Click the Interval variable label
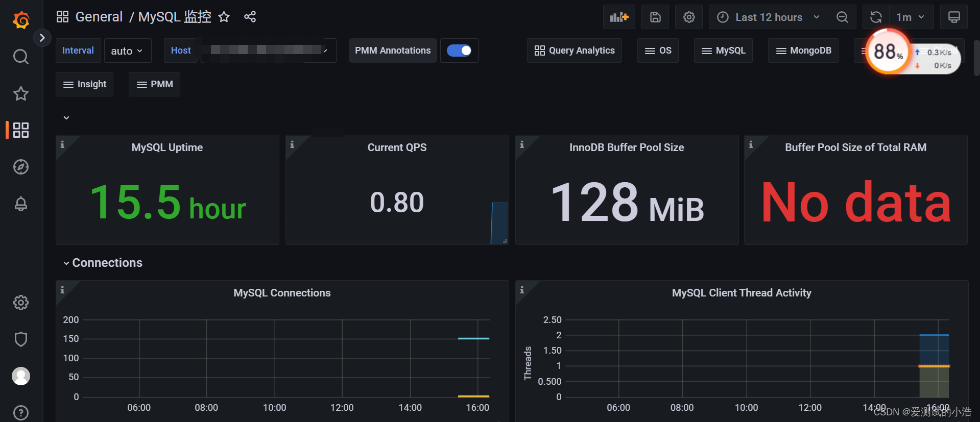This screenshot has height=422, width=980. 78,51
